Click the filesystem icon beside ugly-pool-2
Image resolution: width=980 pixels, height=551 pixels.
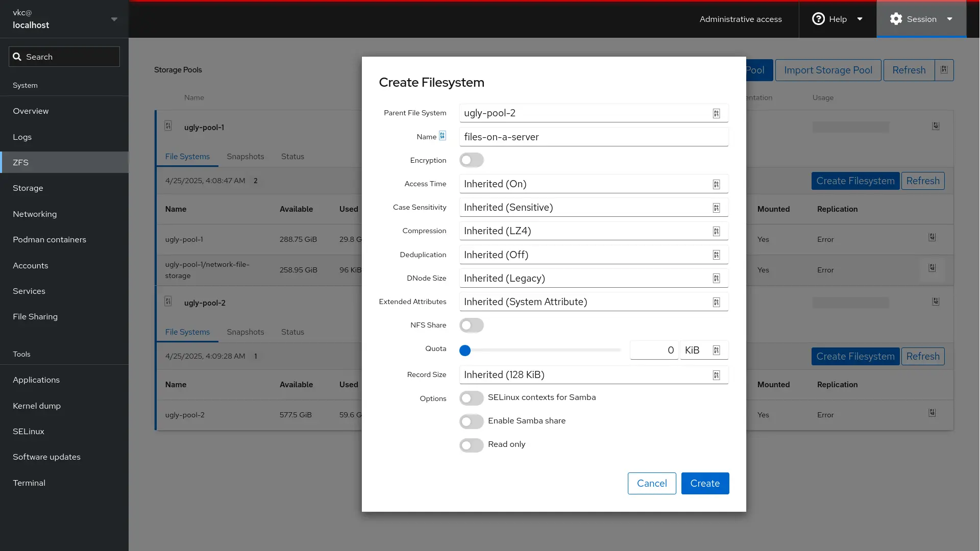169,301
